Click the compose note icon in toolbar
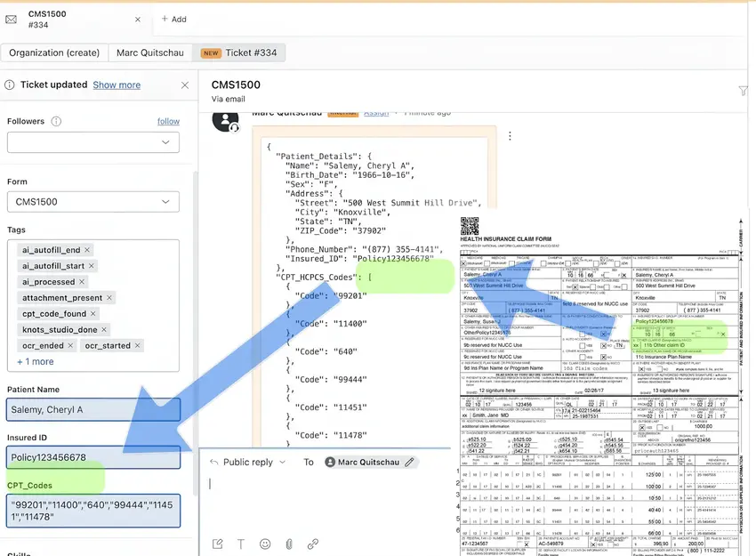The height and width of the screenshot is (556, 756). [217, 544]
